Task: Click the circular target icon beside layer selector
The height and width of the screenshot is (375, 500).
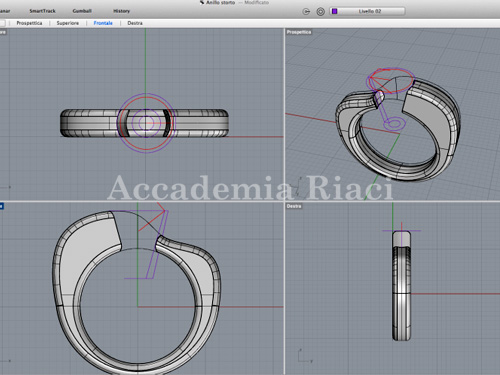Action: point(320,12)
